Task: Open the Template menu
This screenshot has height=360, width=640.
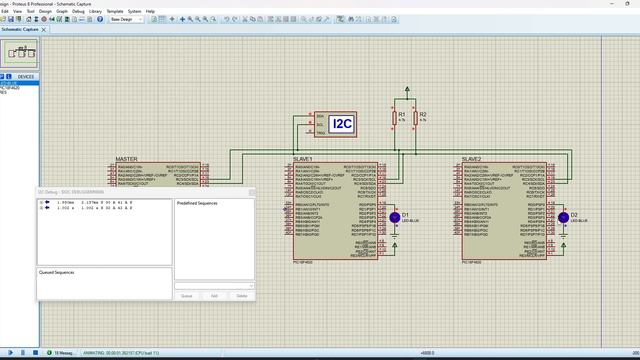Action: click(115, 11)
